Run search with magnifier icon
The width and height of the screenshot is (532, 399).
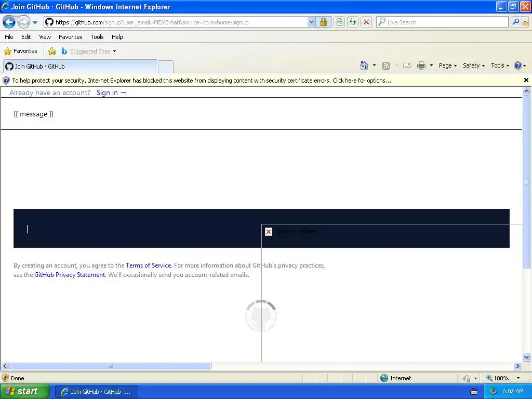coord(516,22)
